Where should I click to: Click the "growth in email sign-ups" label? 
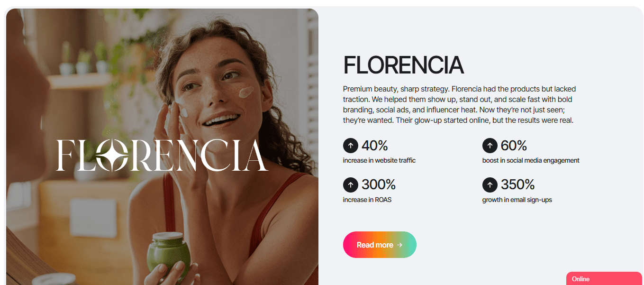click(517, 200)
